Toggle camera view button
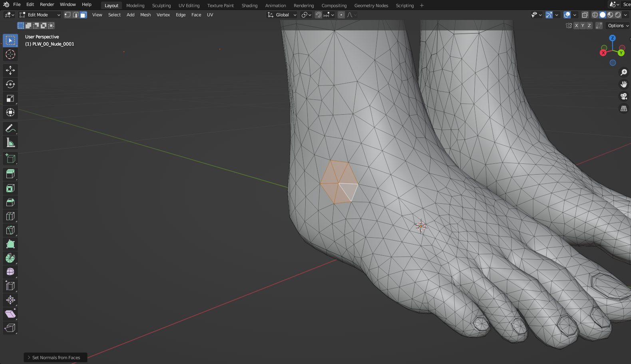Viewport: 631px width, 364px height. (623, 96)
